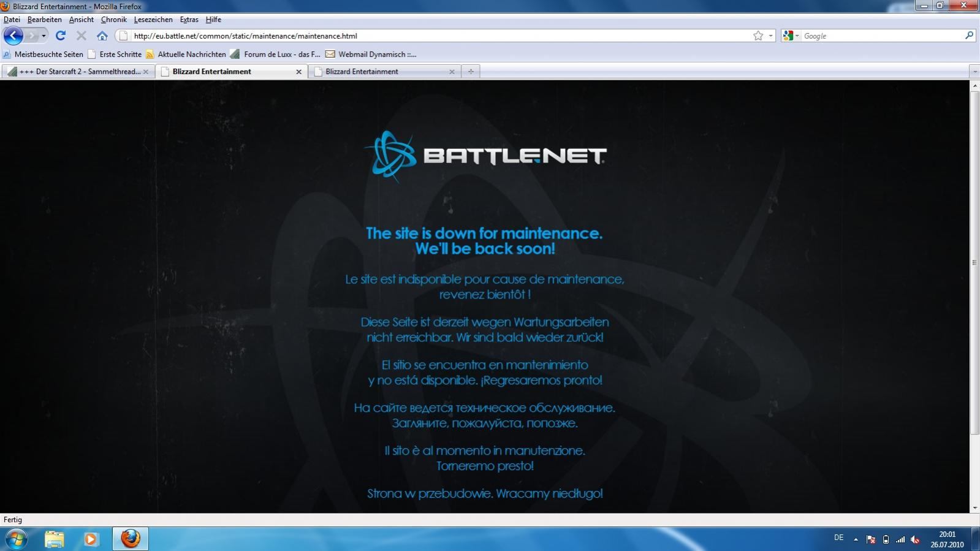Open the Windows Start menu orb
The width and height of the screenshot is (980, 551).
point(16,539)
